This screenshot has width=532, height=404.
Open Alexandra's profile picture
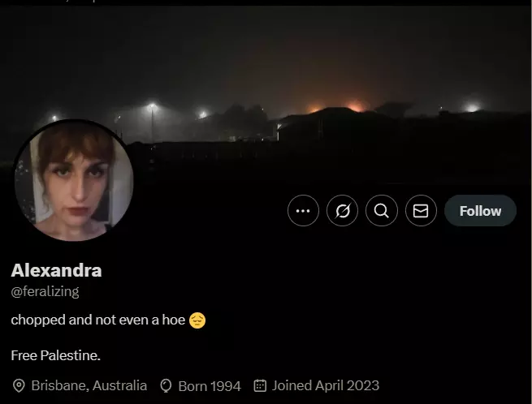74,180
